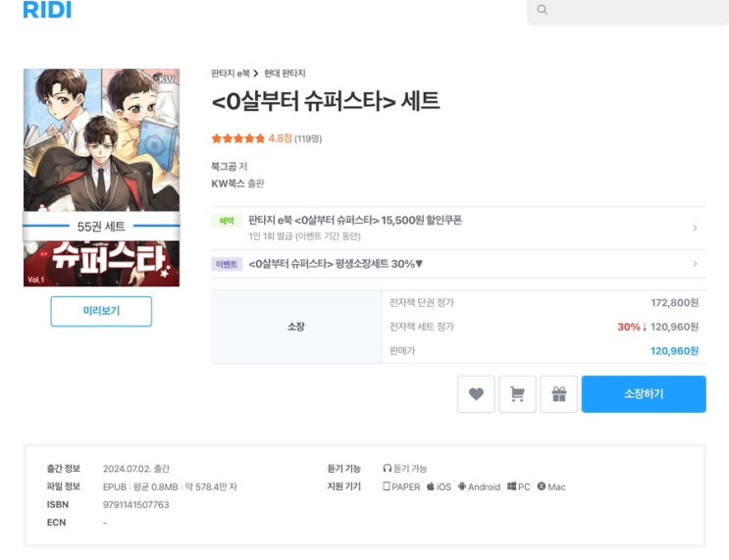Click the book title heading
Image resolution: width=729 pixels, height=560 pixels.
(326, 101)
